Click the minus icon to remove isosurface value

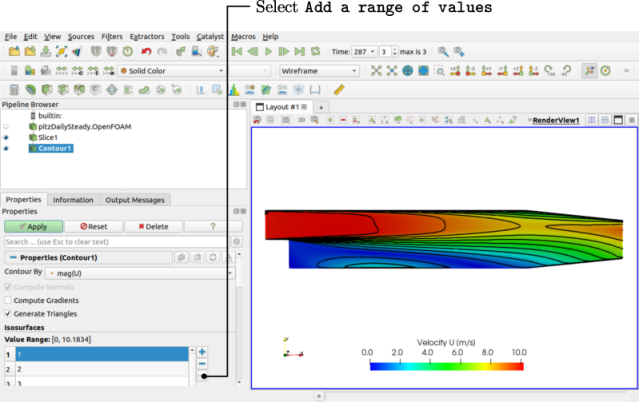coord(202,365)
